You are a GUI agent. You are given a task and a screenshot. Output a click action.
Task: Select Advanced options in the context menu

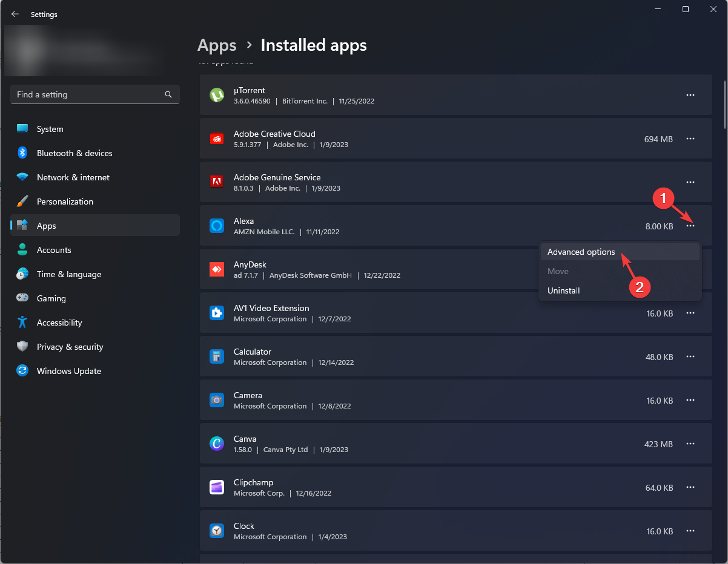click(x=581, y=252)
